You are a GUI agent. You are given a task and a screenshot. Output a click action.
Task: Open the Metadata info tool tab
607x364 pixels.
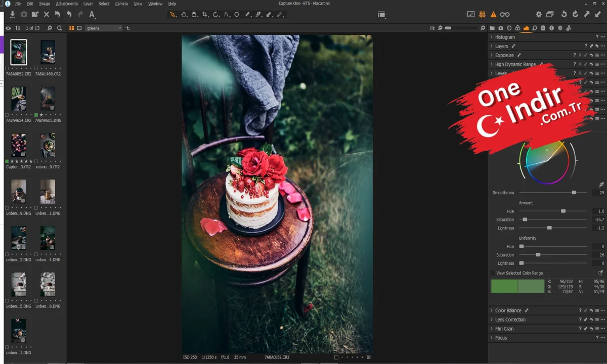(x=551, y=28)
